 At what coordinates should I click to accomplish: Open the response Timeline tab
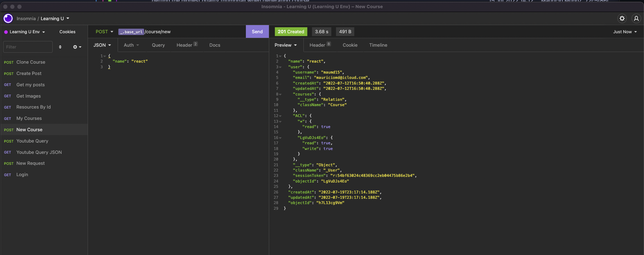[x=378, y=45]
